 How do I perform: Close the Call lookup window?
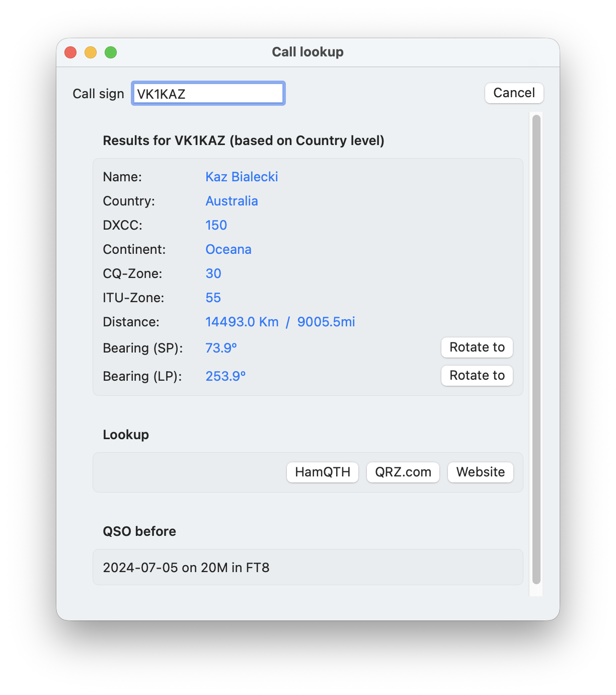pyautogui.click(x=70, y=52)
